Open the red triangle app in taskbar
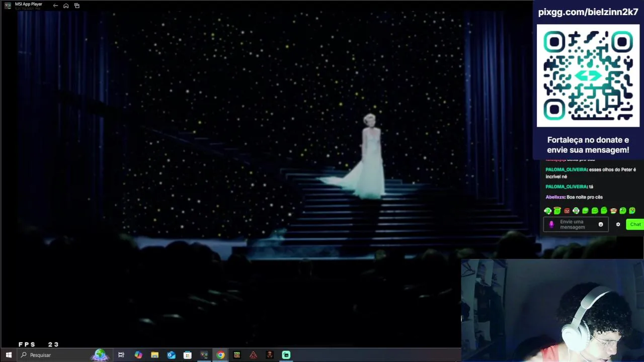Screen dimensions: 644x362 click(x=253, y=355)
